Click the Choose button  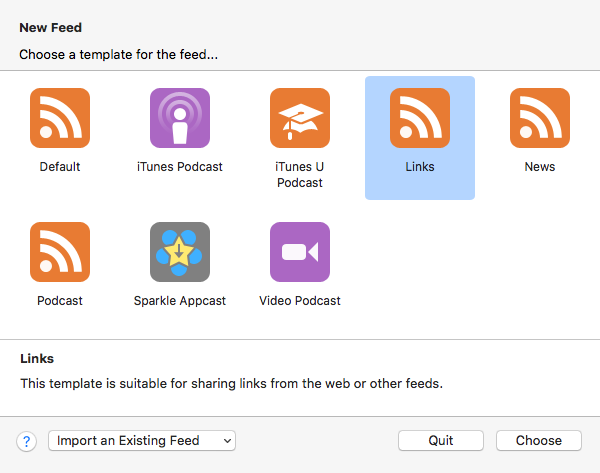pos(539,440)
